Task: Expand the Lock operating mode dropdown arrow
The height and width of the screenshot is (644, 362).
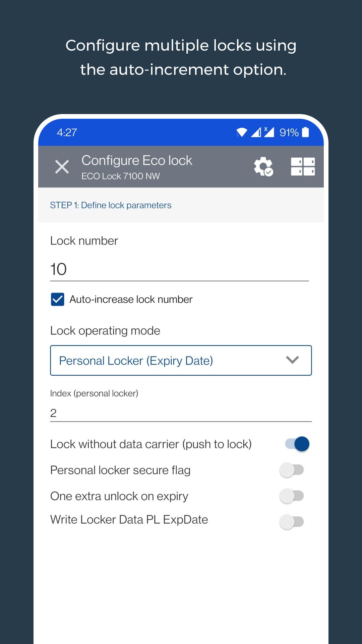Action: point(292,360)
